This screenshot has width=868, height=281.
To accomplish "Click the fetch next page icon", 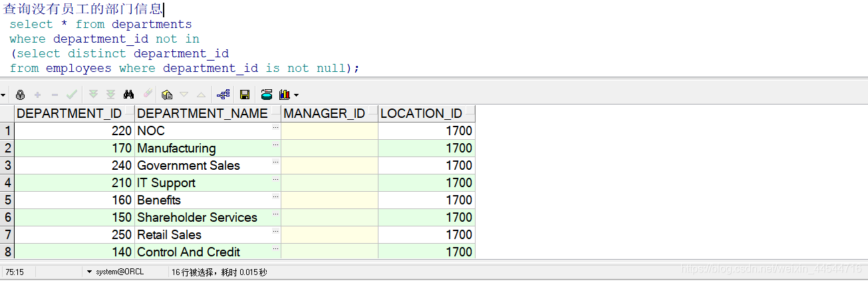I will pyautogui.click(x=94, y=95).
